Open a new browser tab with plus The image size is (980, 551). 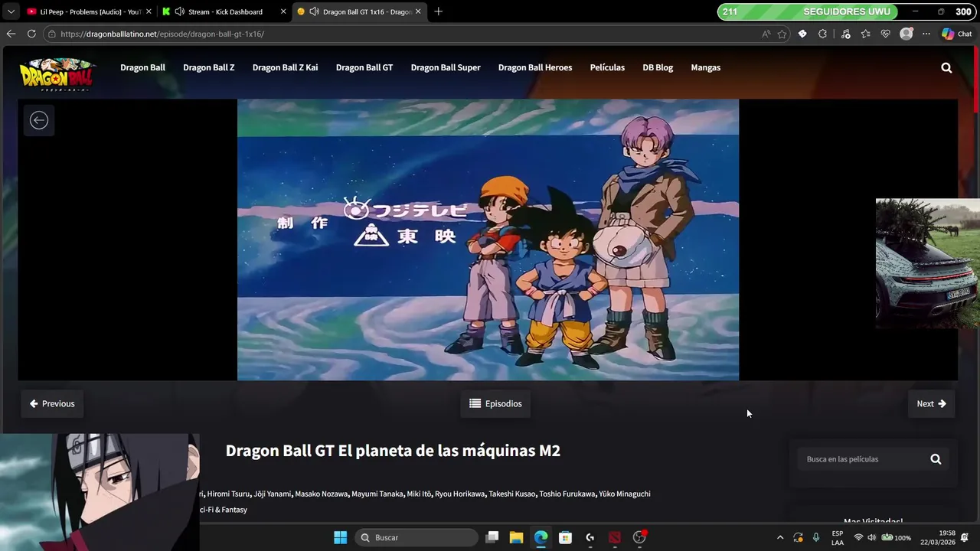click(x=438, y=11)
